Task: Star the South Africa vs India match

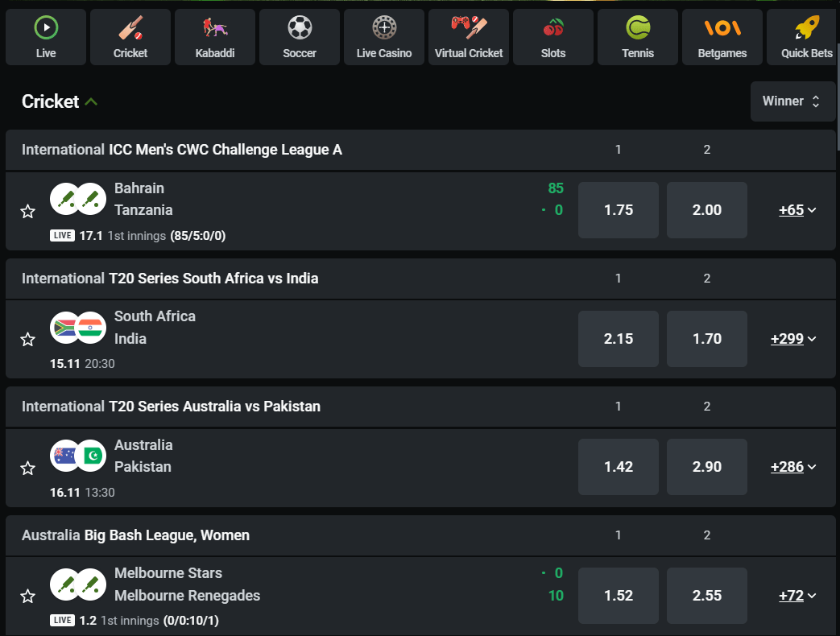Action: [x=28, y=340]
